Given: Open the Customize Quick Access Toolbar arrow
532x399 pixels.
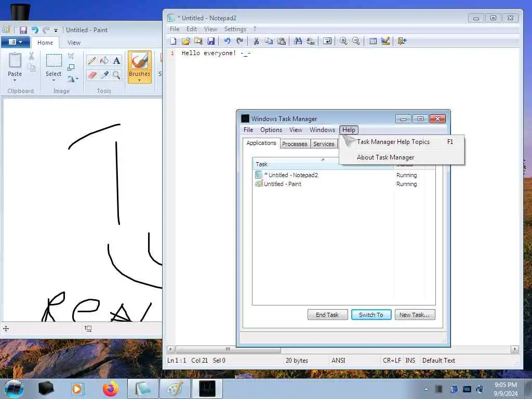Looking at the screenshot, I should click(56, 30).
